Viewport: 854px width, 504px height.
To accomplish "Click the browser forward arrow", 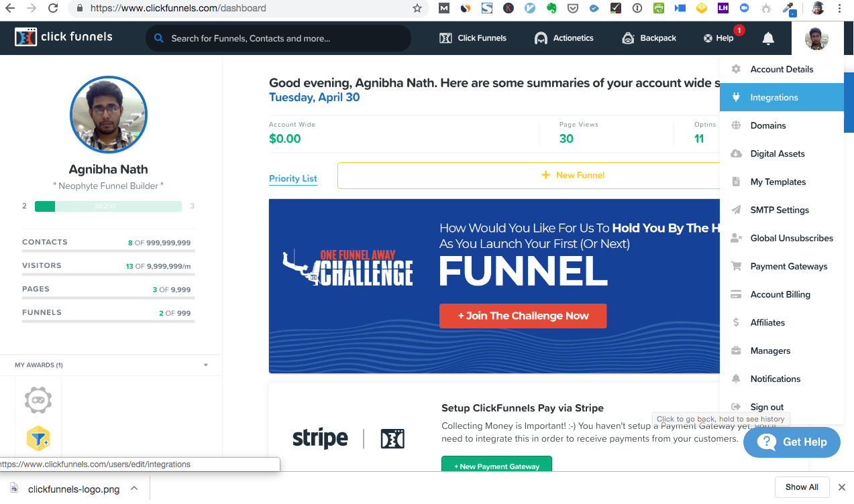I will [x=32, y=9].
